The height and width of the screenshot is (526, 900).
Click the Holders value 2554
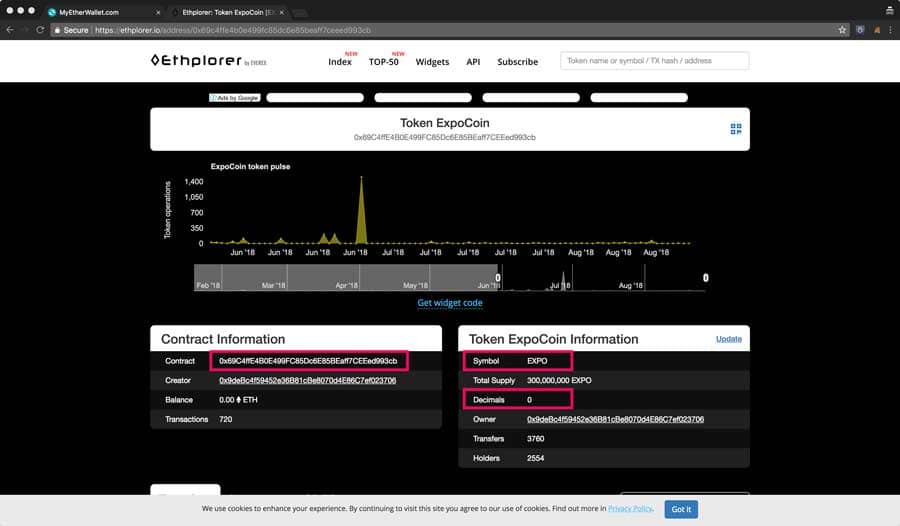tap(536, 458)
